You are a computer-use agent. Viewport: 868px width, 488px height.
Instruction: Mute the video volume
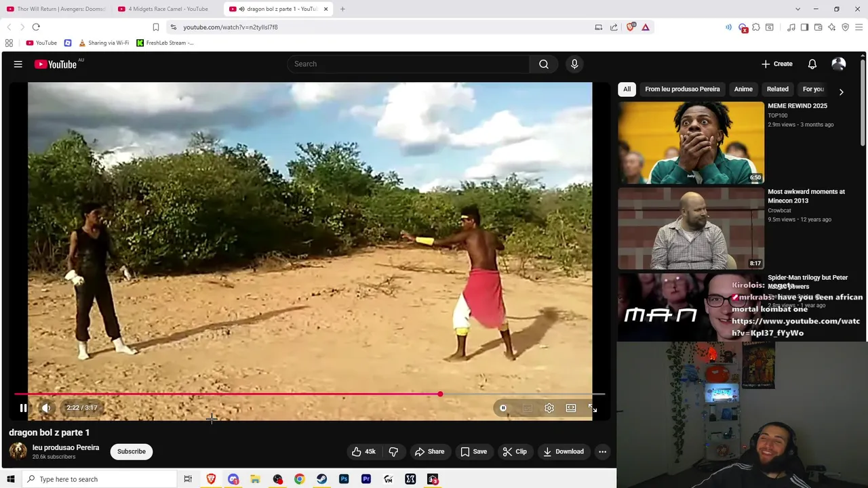(46, 407)
